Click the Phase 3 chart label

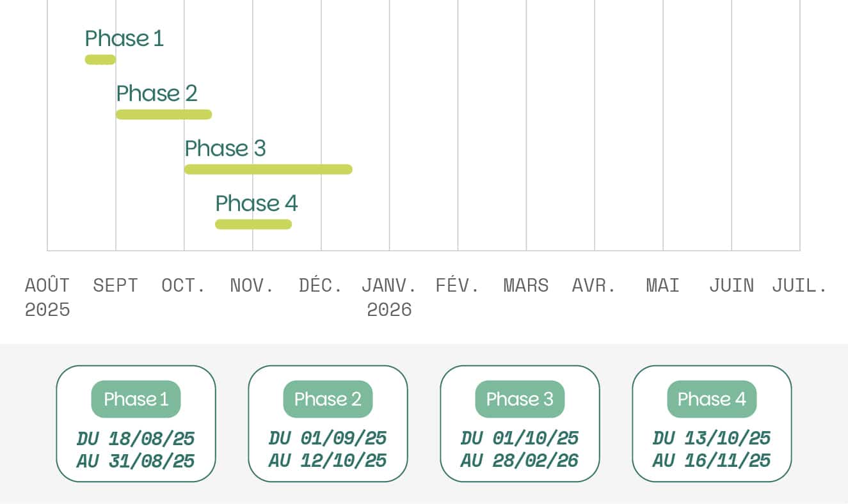coord(225,148)
